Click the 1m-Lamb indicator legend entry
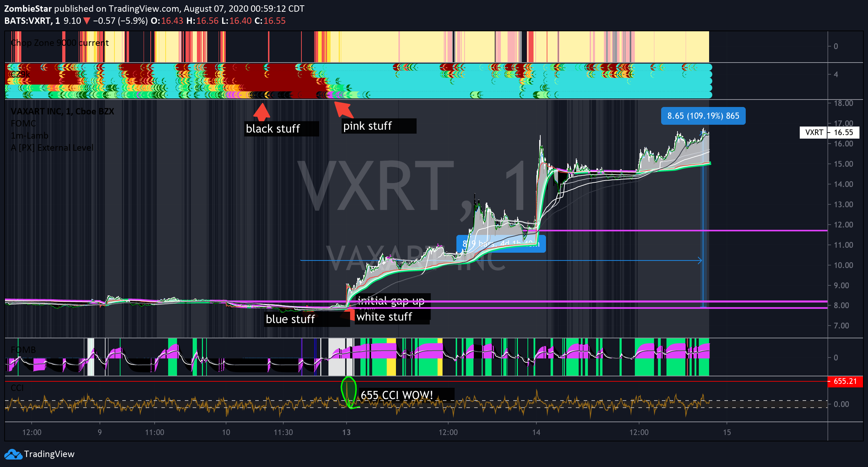 pos(30,136)
